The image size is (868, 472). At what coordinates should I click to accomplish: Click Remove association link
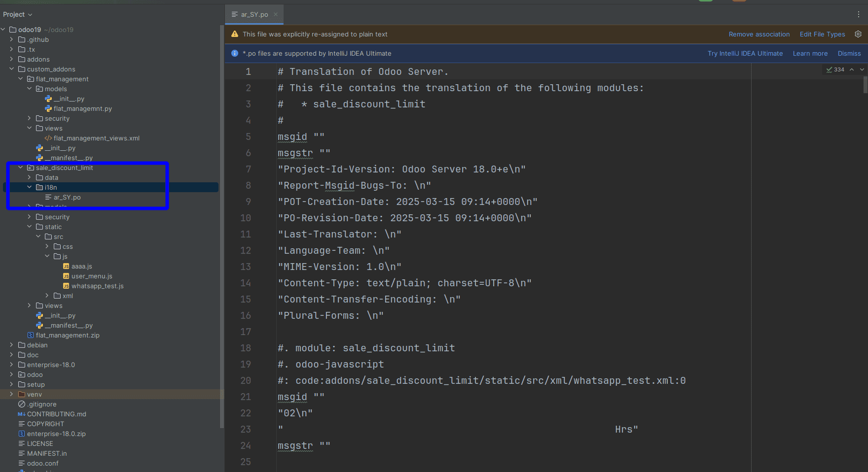(x=759, y=34)
